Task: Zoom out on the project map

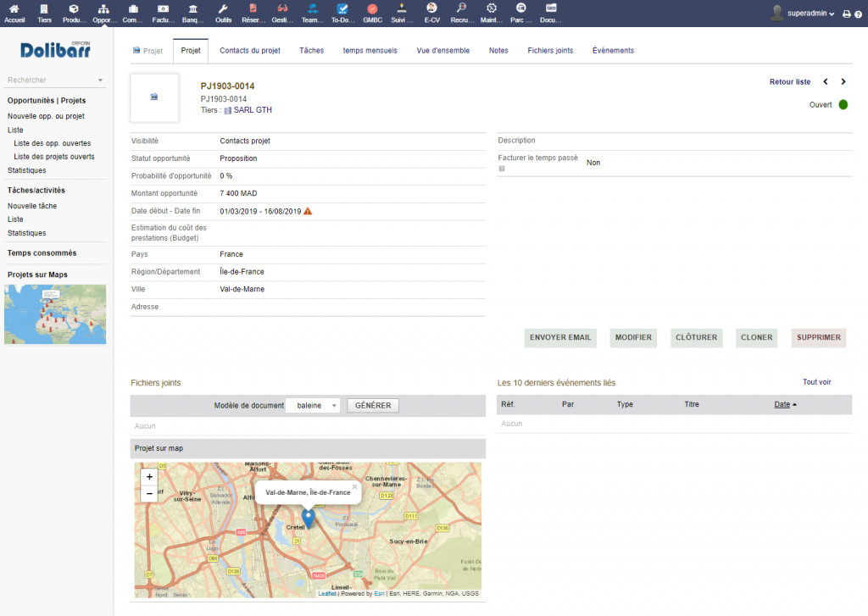Action: point(150,493)
